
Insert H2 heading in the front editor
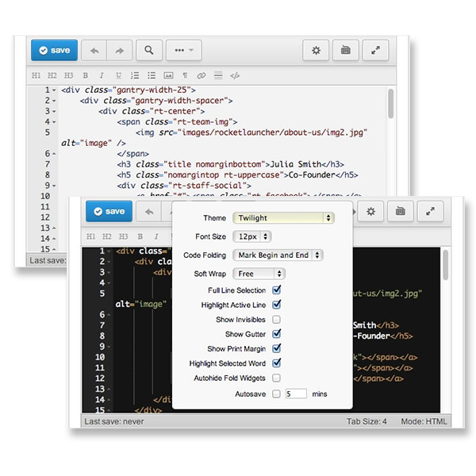click(x=107, y=236)
